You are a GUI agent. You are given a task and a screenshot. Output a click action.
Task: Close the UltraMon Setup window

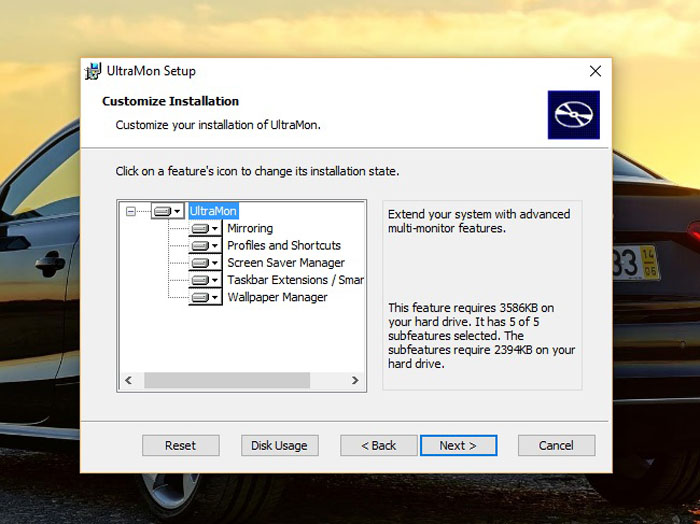pos(595,71)
